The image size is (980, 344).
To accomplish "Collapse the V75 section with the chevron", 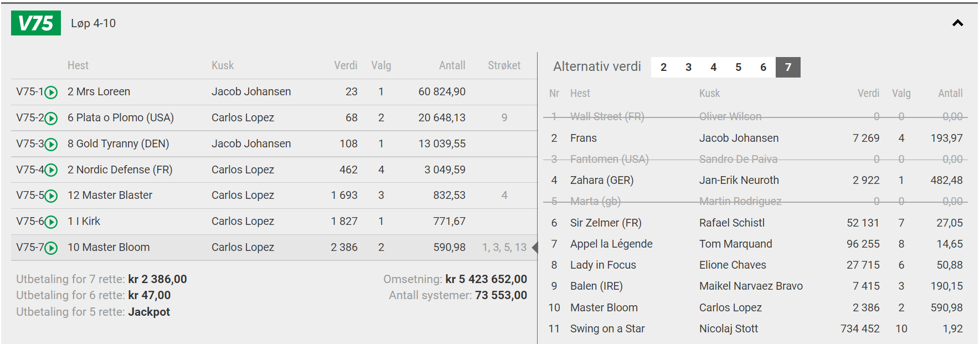I will 957,23.
